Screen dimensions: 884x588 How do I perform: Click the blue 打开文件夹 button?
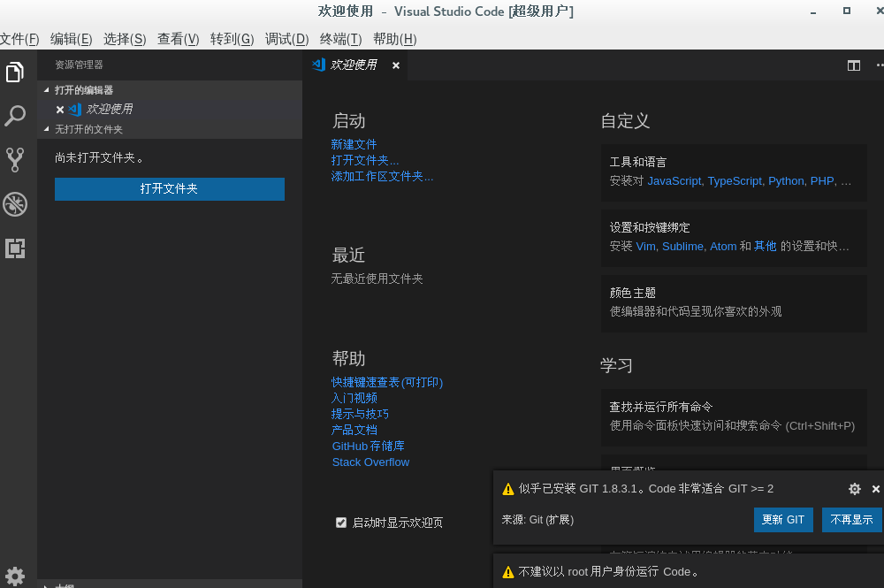click(x=170, y=189)
